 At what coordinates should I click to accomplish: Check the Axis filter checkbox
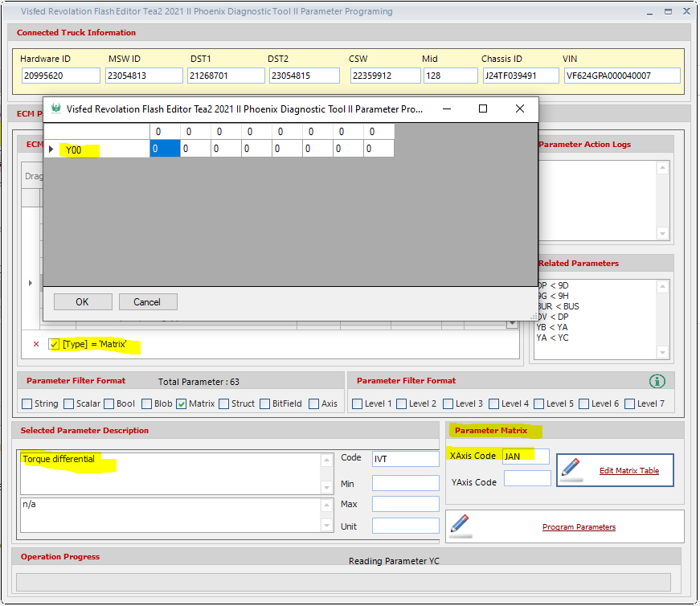click(x=314, y=403)
